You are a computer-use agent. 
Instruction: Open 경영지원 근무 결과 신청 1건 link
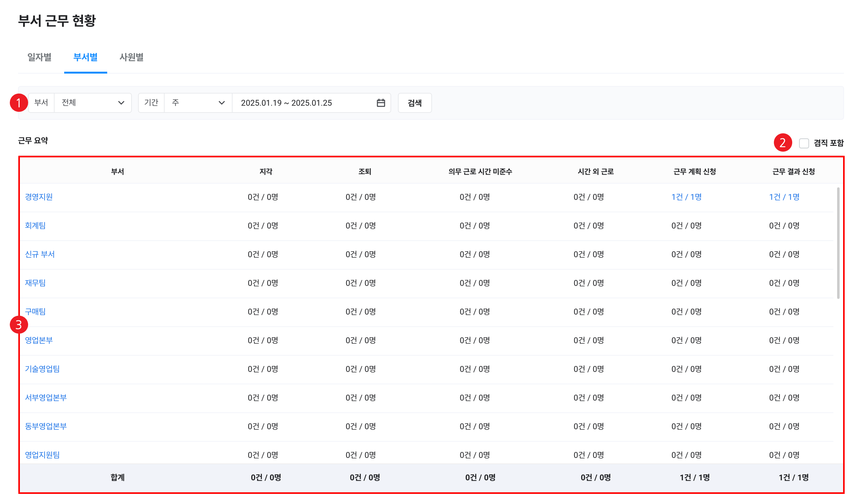pos(784,197)
